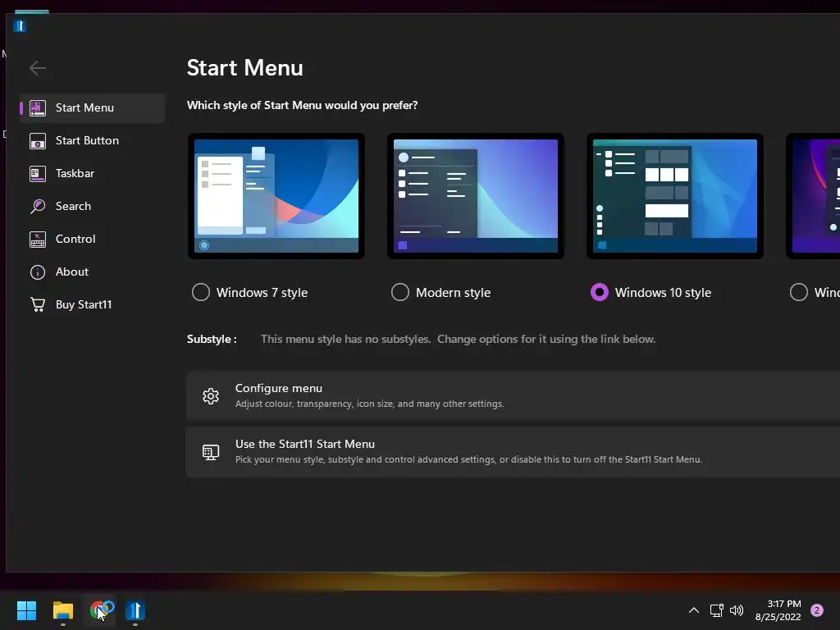Select the Modern style radio button
The width and height of the screenshot is (840, 630).
click(400, 293)
